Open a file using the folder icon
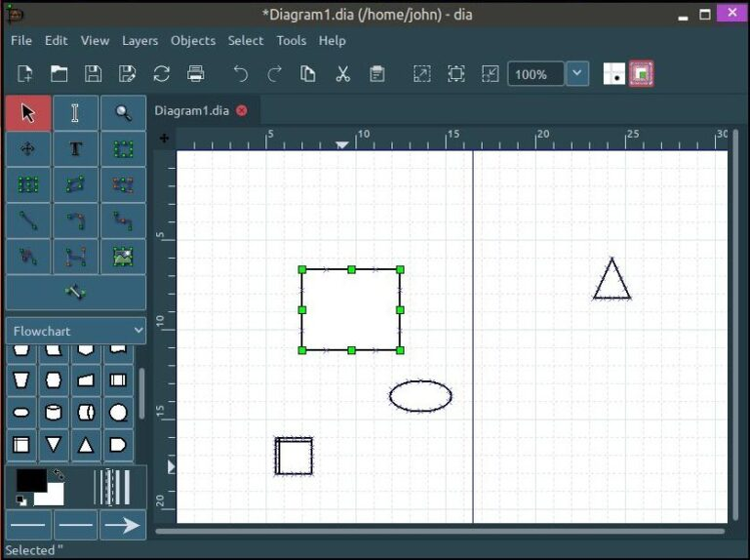750x560 pixels. 59,74
